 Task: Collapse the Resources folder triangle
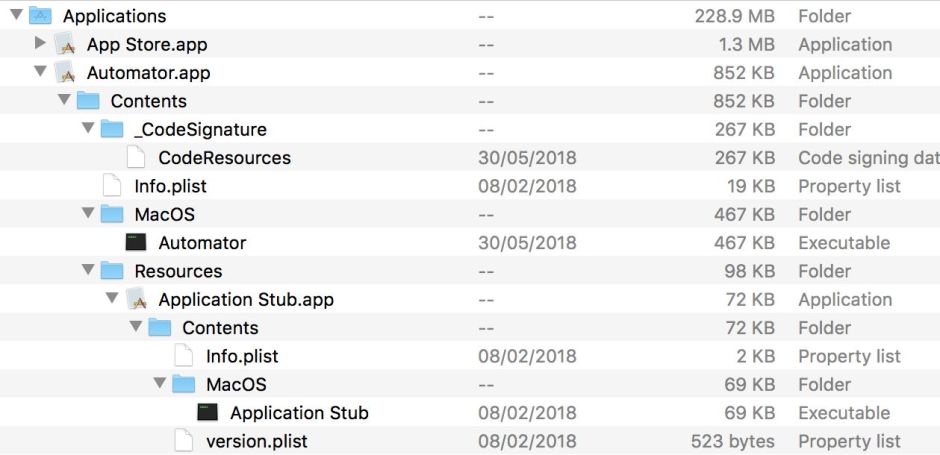(x=88, y=271)
